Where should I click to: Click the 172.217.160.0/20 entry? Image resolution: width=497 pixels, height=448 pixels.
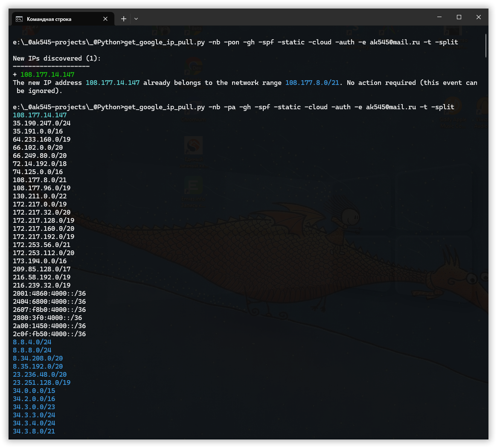pyautogui.click(x=44, y=229)
